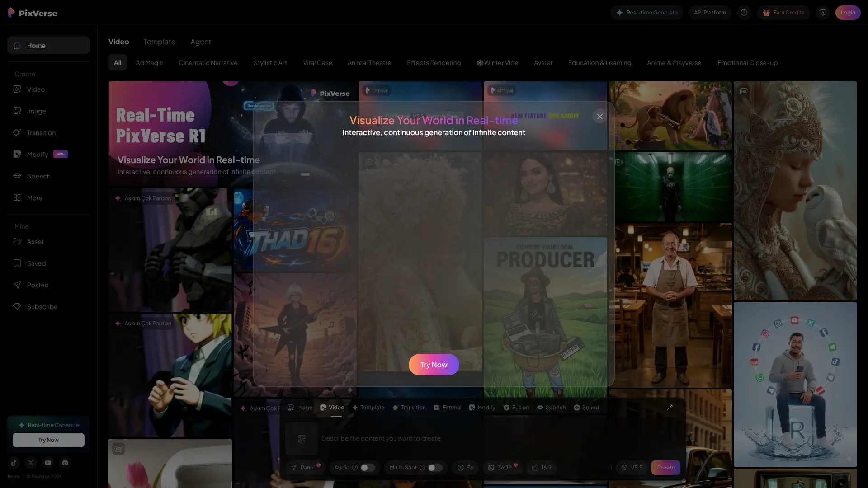Image resolution: width=868 pixels, height=488 pixels.
Task: Select the Video top tab
Action: [118, 42]
